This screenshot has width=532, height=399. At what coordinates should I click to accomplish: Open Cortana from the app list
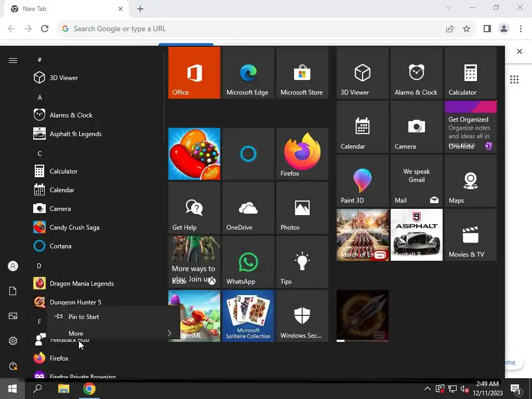(97, 246)
